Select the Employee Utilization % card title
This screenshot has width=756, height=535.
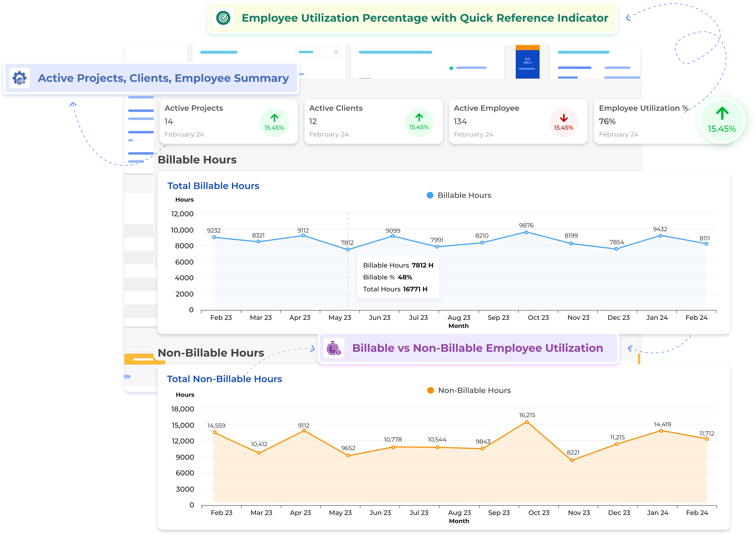click(643, 108)
